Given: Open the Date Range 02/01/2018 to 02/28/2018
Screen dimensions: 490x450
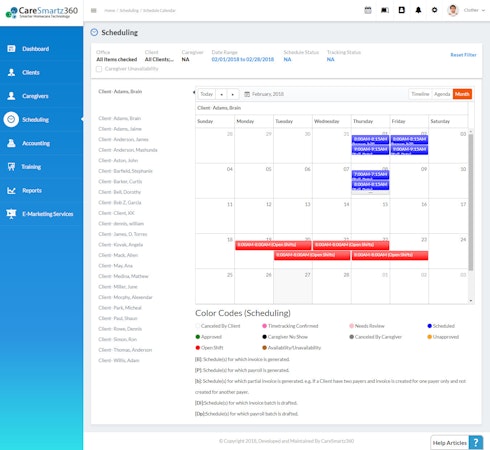Looking at the screenshot, I should coord(243,59).
